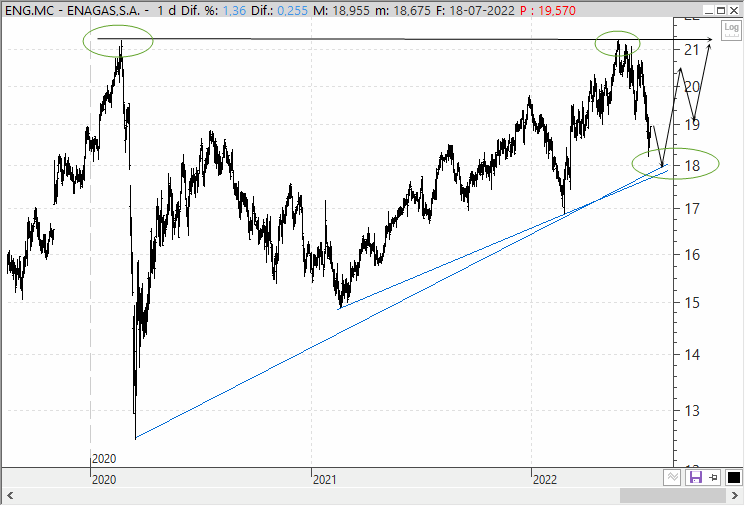Click the 2022 label on time axis
Screen dimensions: 745x506
[544, 479]
